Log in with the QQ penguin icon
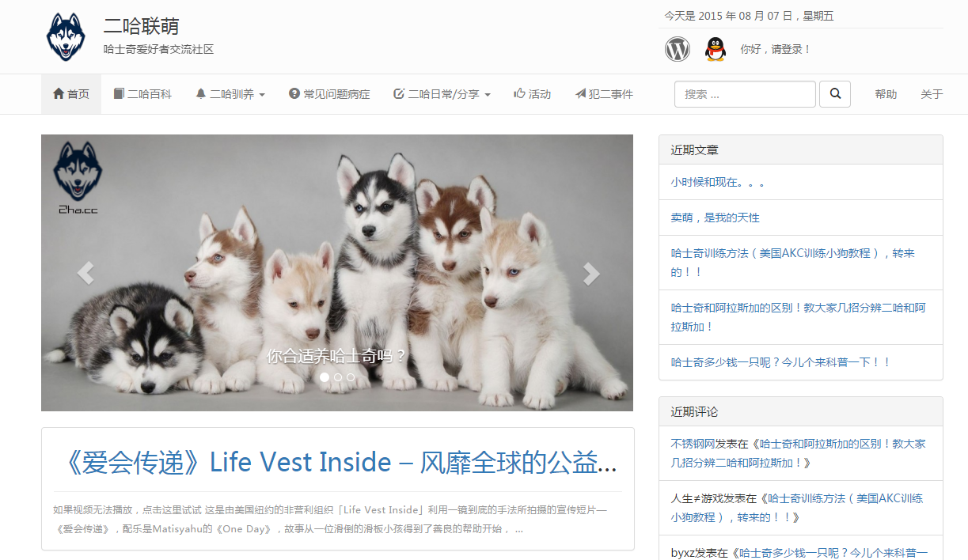Screen dimensions: 968x560 [x=716, y=49]
